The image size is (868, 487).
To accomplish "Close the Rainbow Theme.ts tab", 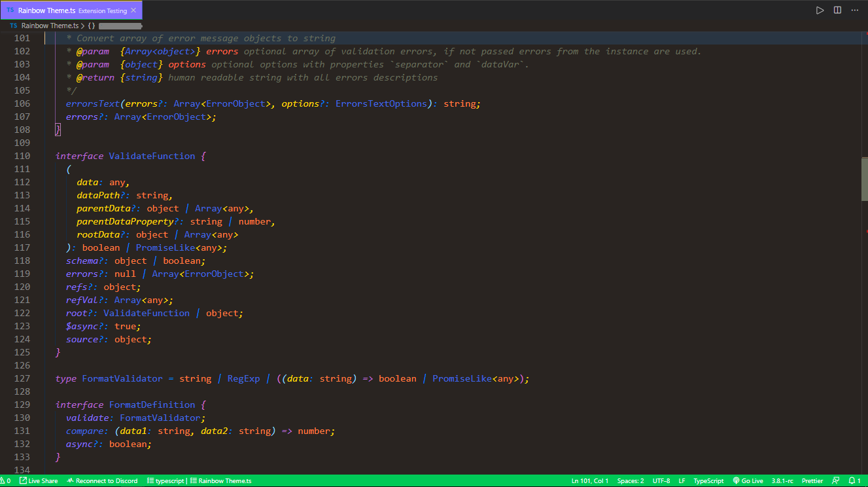I will 134,10.
